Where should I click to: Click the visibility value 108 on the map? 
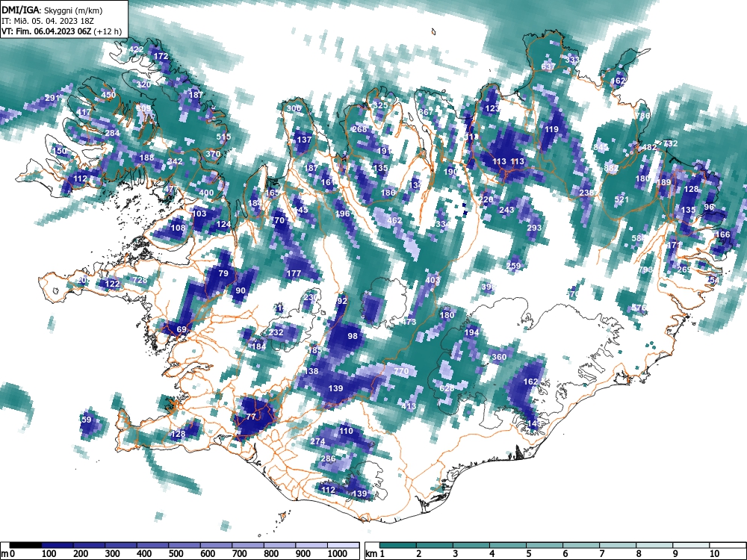pyautogui.click(x=178, y=228)
